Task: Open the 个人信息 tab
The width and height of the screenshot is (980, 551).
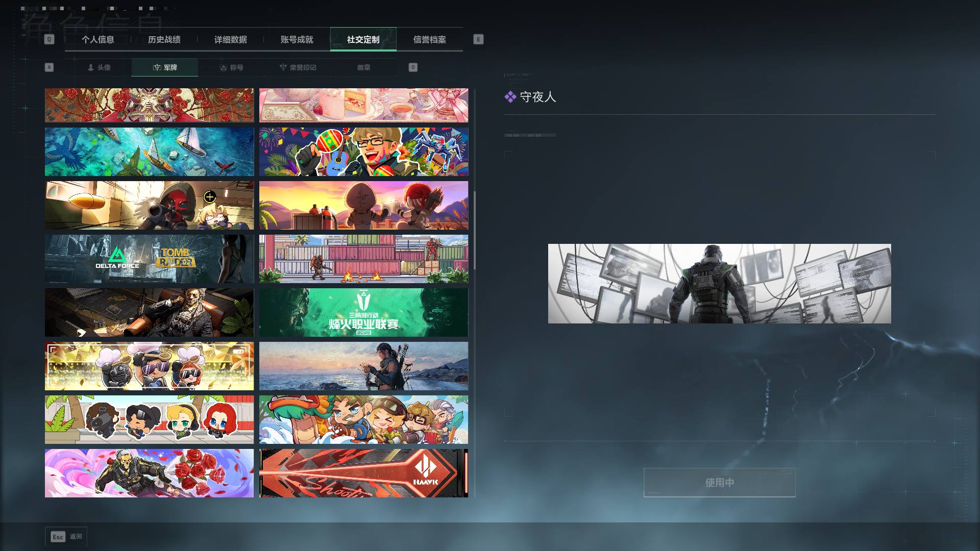Action: [x=97, y=39]
